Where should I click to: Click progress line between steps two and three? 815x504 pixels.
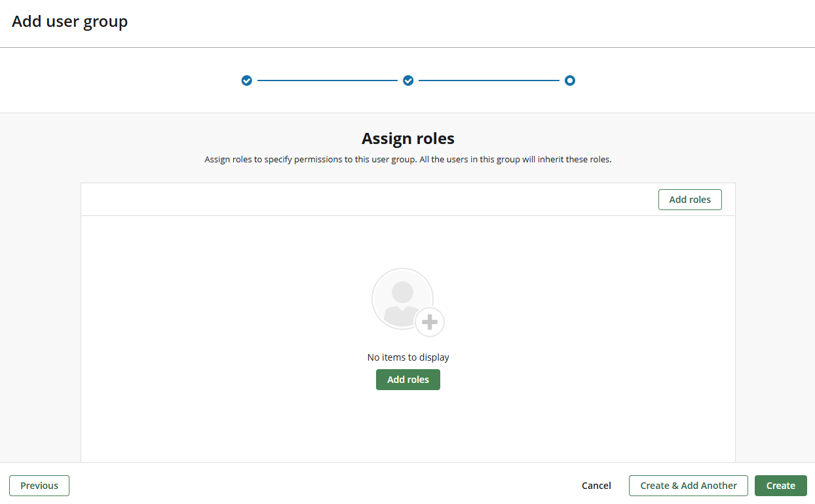click(x=489, y=81)
